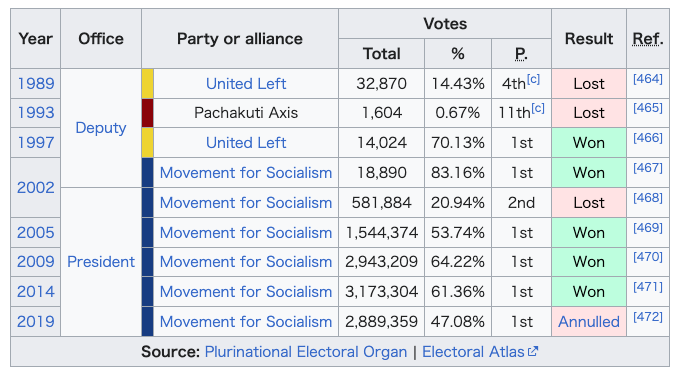Open the President office link

click(x=101, y=262)
